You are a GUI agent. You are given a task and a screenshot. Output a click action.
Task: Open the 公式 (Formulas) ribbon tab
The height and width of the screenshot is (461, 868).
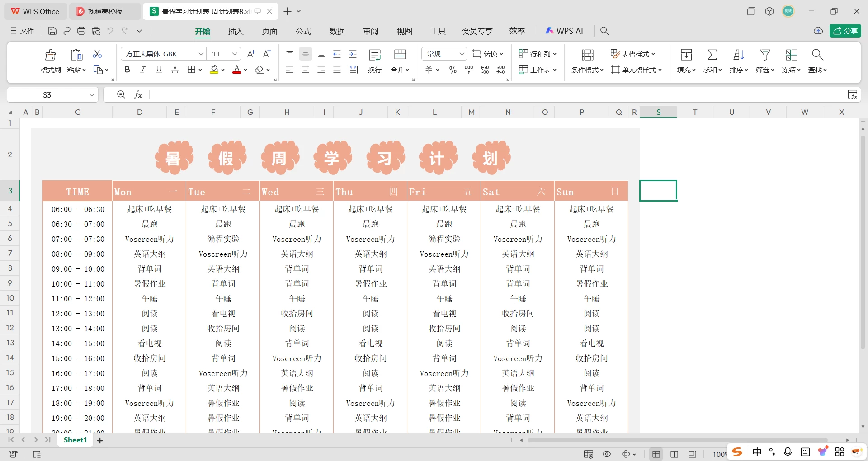pos(303,31)
